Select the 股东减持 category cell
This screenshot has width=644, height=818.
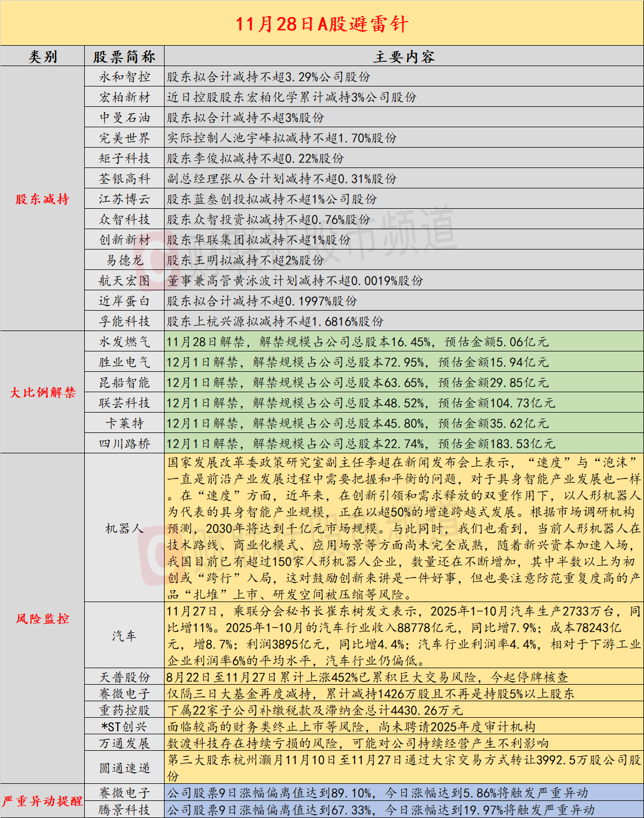[42, 199]
